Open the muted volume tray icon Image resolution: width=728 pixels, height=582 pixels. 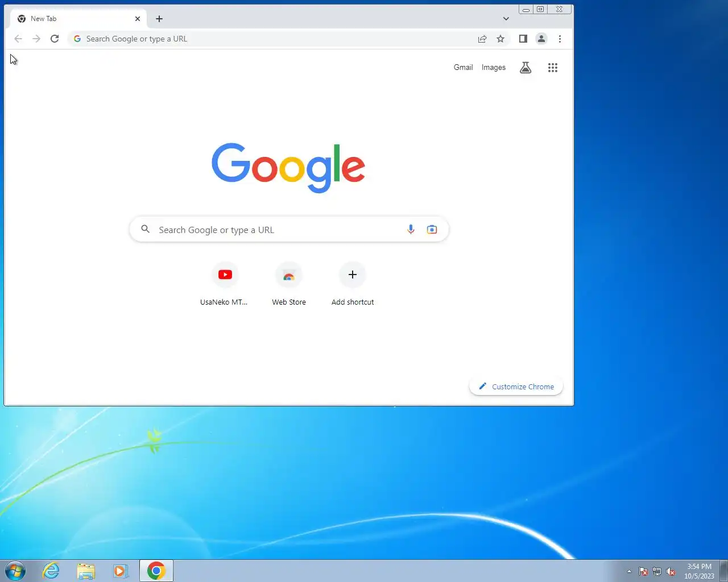671,572
